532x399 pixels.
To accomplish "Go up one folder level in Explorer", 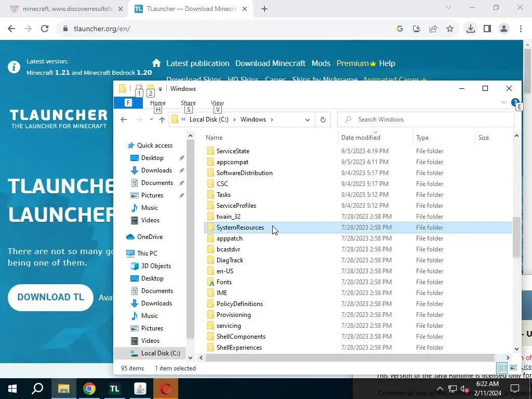I will coord(162,119).
